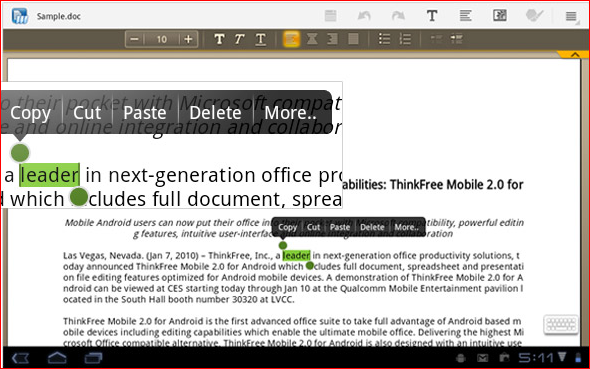The image size is (590, 369).
Task: Click the highlighted word "leader" in paragraph
Action: pos(297,256)
